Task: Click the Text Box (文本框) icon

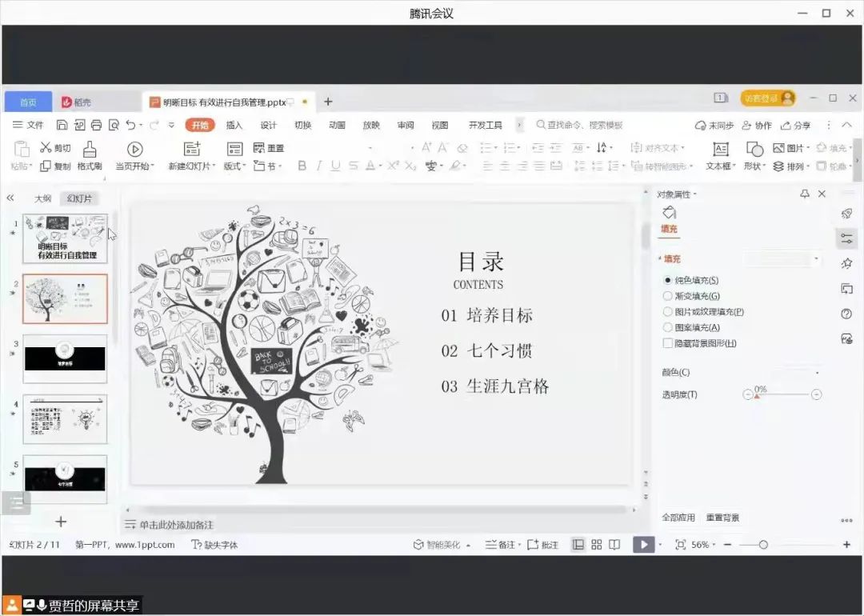Action: pyautogui.click(x=720, y=149)
